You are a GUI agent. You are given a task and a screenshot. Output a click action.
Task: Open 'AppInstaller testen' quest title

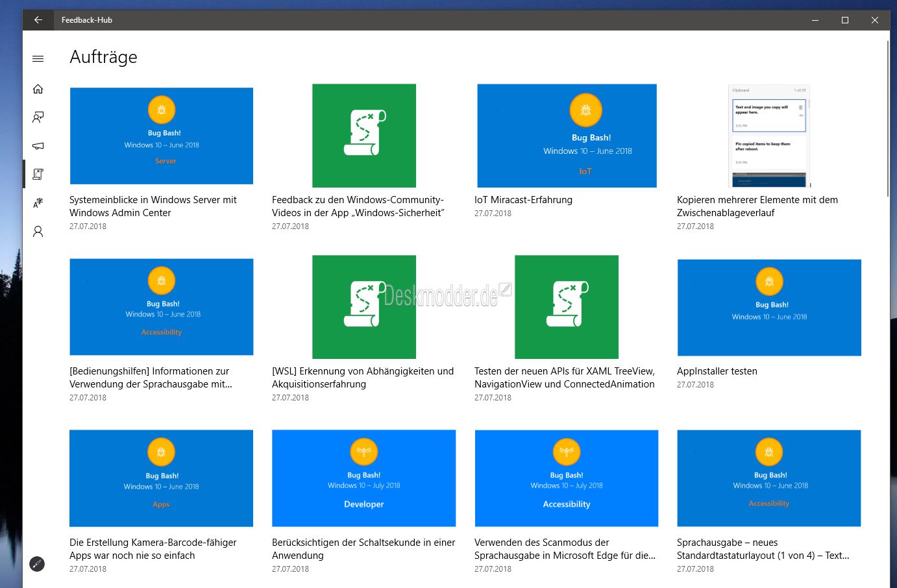click(717, 371)
